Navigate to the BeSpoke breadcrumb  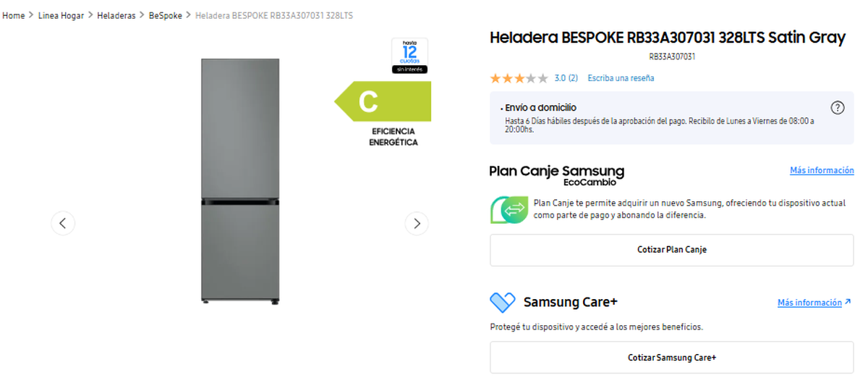click(x=166, y=15)
